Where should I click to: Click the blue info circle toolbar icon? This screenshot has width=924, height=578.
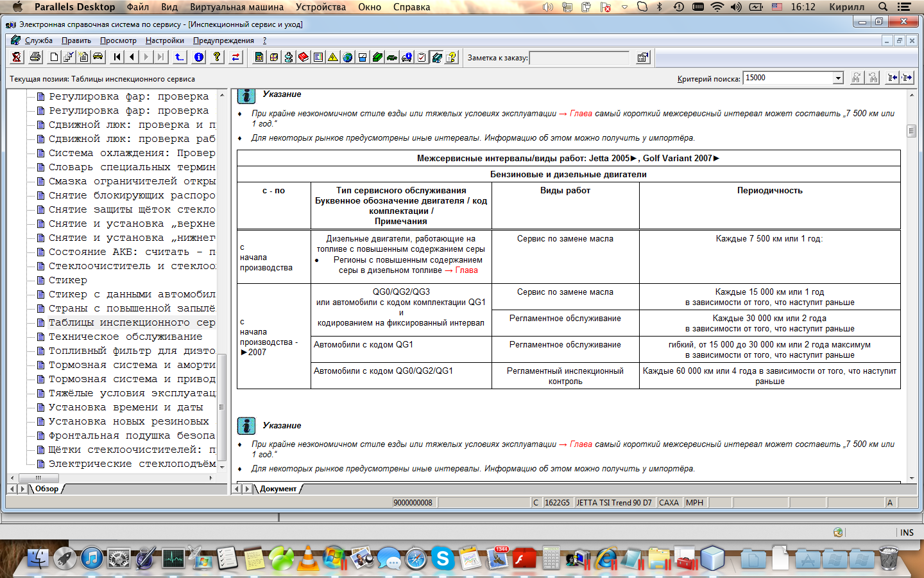click(199, 57)
